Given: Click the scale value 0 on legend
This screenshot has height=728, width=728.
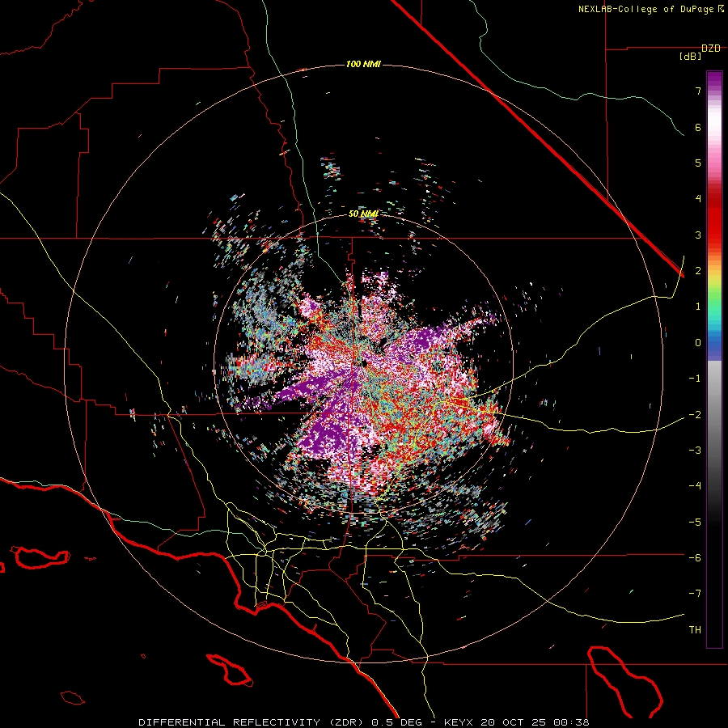Looking at the screenshot, I should coord(698,343).
